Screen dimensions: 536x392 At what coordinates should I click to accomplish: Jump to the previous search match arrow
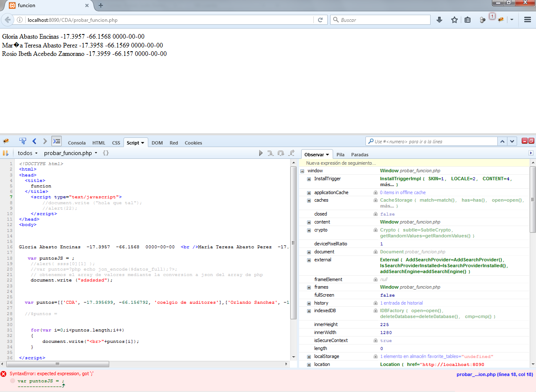[503, 142]
